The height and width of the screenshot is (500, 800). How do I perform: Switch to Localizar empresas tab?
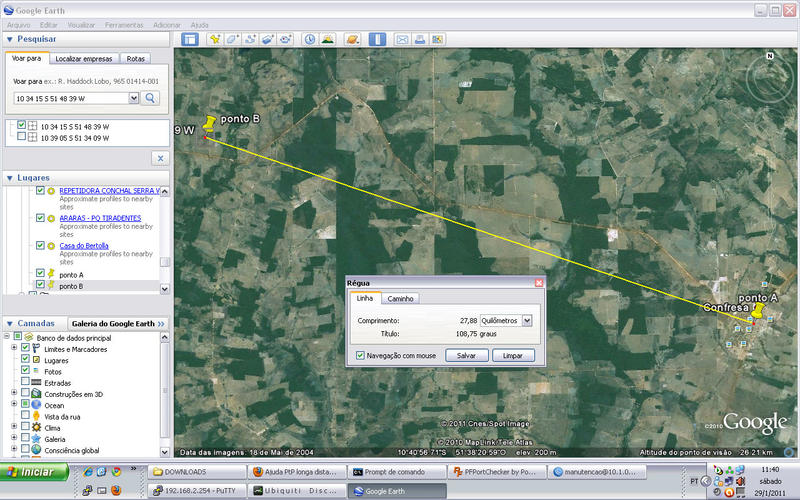click(x=84, y=59)
